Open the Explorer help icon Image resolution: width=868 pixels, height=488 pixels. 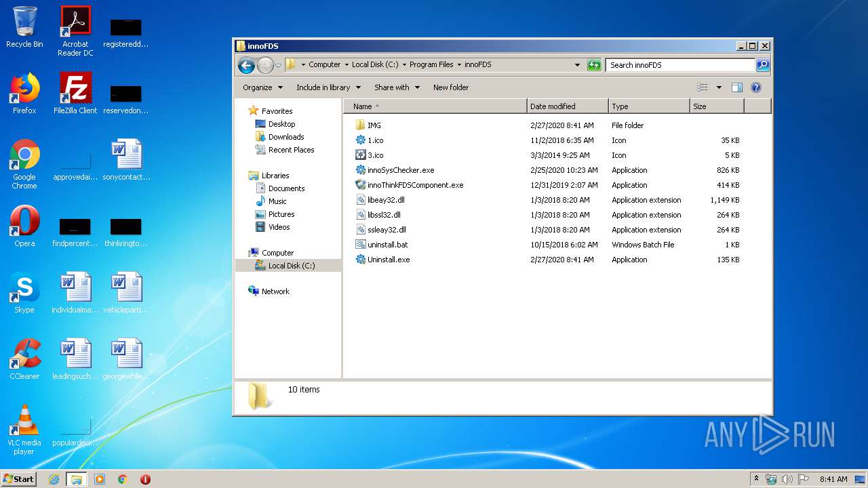[756, 87]
